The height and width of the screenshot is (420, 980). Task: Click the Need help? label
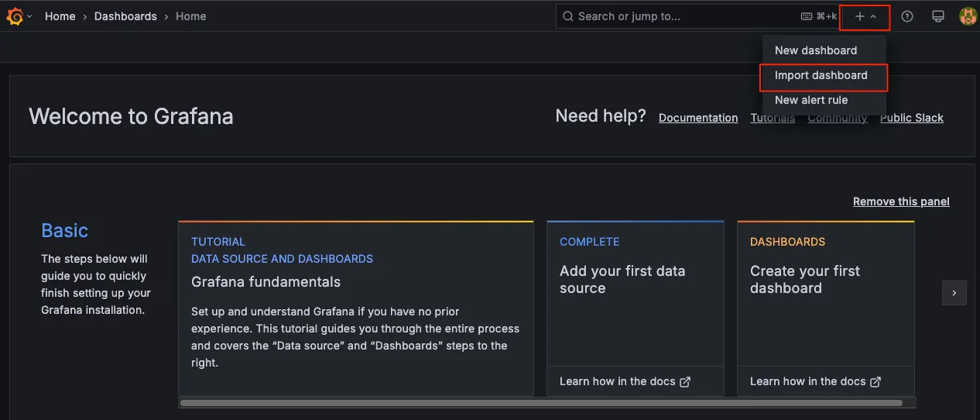[x=601, y=116]
